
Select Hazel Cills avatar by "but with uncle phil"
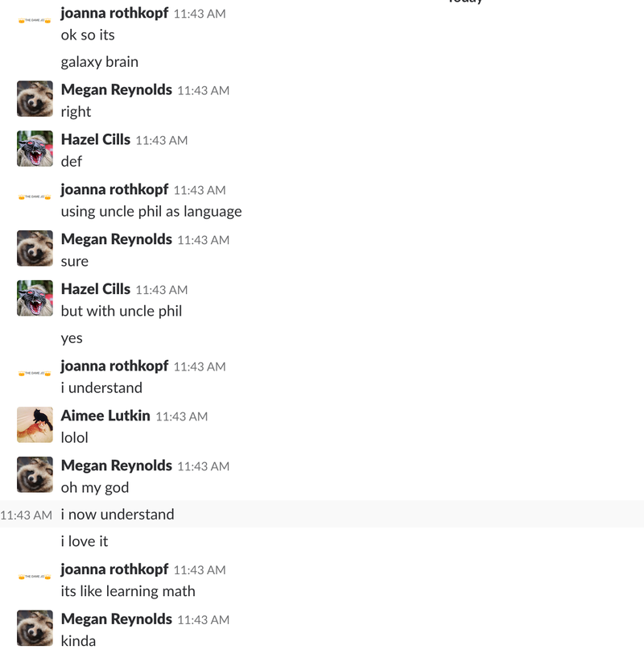click(35, 298)
